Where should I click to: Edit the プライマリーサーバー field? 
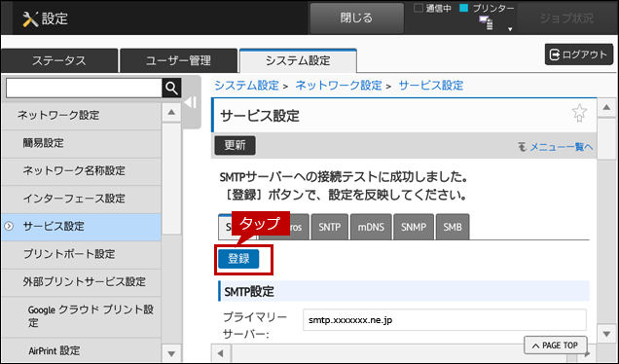click(445, 320)
